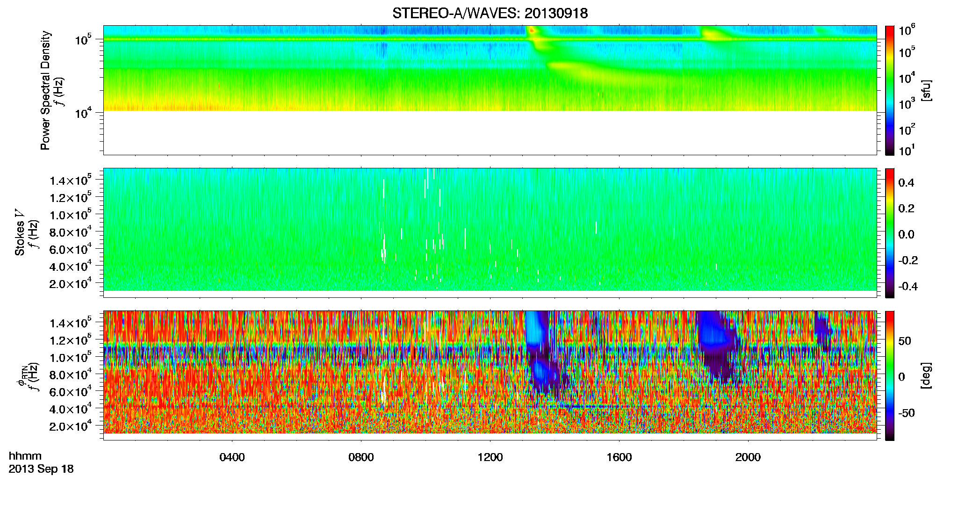Click the 1600 time tick label

[x=619, y=457]
